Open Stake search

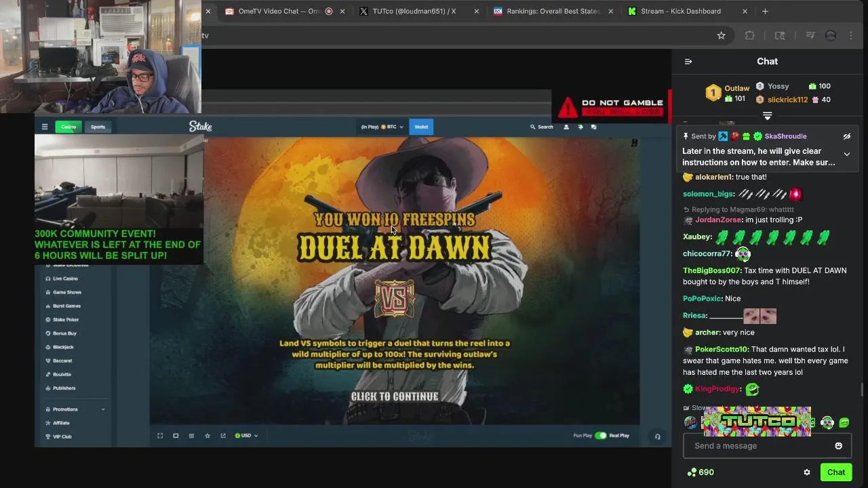542,127
